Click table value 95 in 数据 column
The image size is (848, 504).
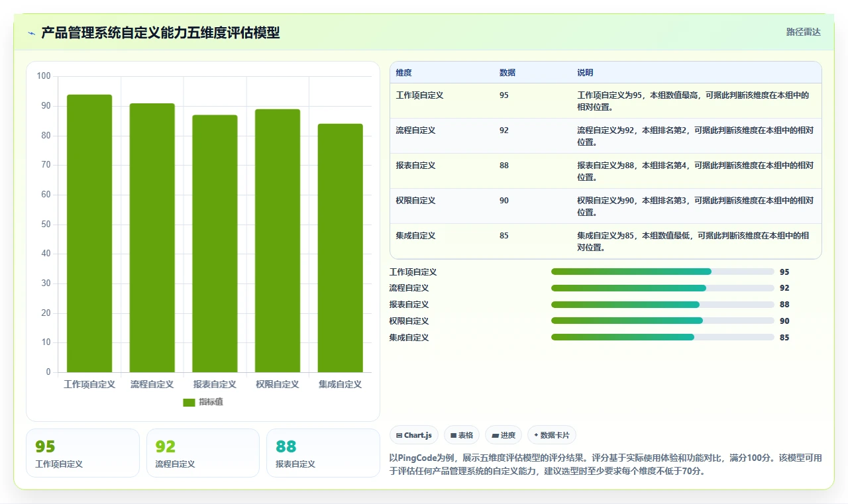[504, 95]
